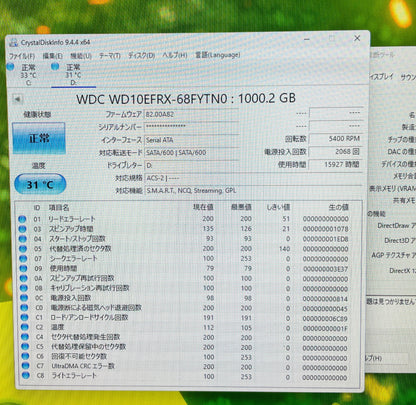Close the CrystalDiskInfo window
The width and height of the screenshot is (416, 405).
tap(357, 38)
